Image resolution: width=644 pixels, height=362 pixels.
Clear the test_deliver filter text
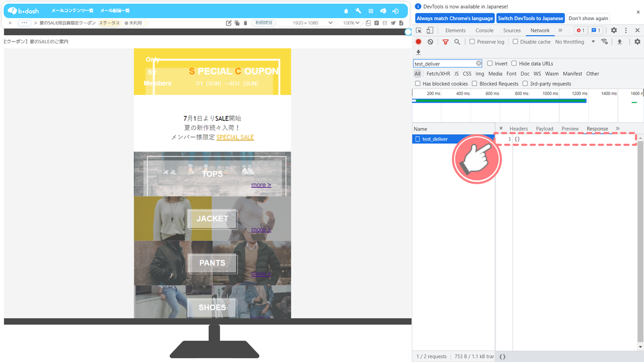(478, 63)
